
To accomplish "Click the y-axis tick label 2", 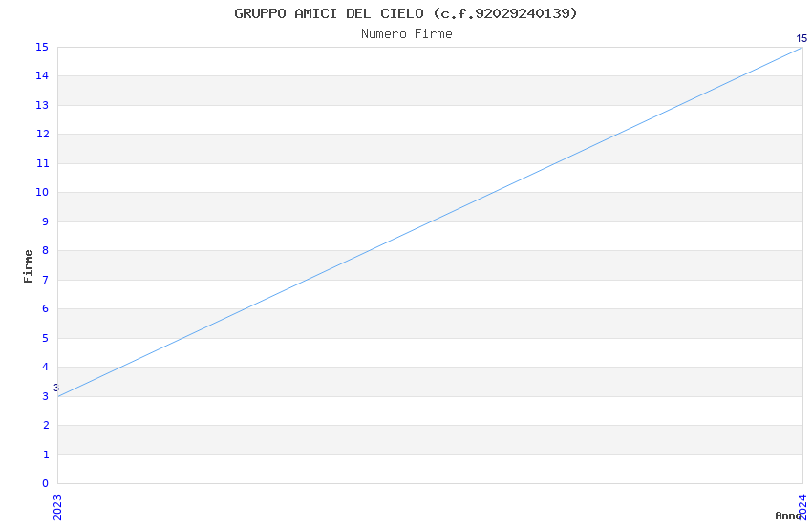I will [x=45, y=426].
